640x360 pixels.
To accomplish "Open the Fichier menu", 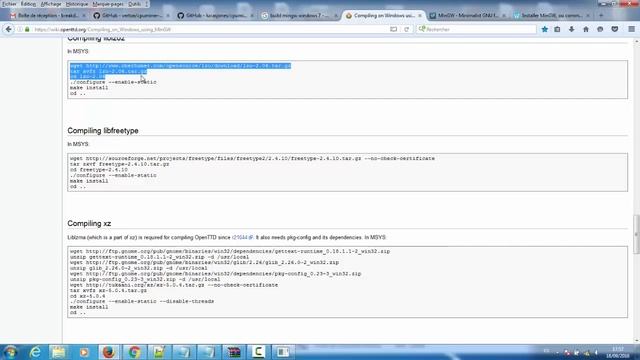I will 9,4.
